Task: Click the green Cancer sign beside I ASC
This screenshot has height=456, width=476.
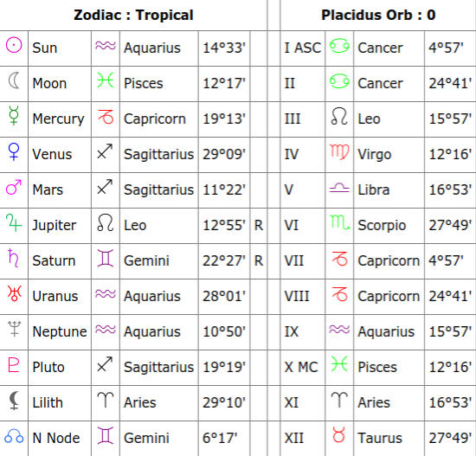Action: pos(339,46)
